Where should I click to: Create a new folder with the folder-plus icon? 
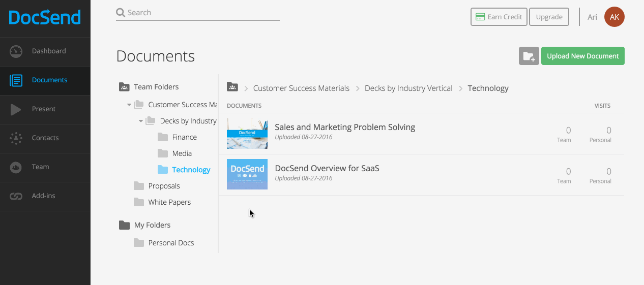pyautogui.click(x=529, y=56)
